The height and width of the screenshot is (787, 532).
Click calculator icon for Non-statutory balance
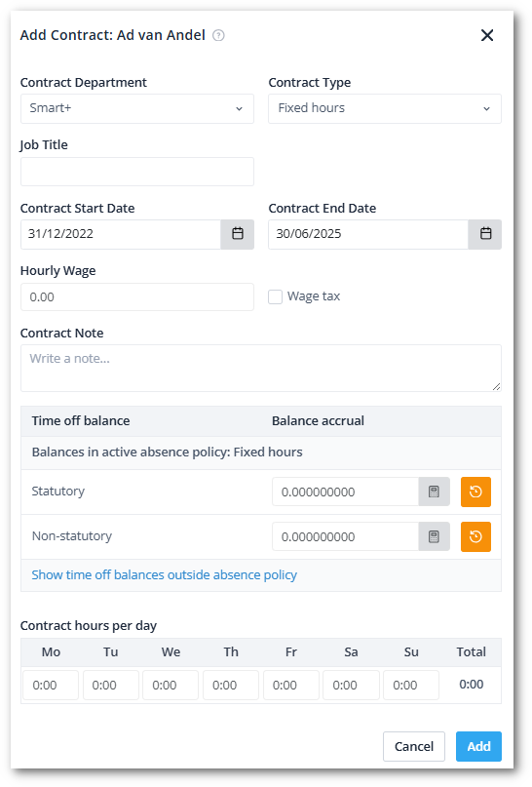click(435, 537)
